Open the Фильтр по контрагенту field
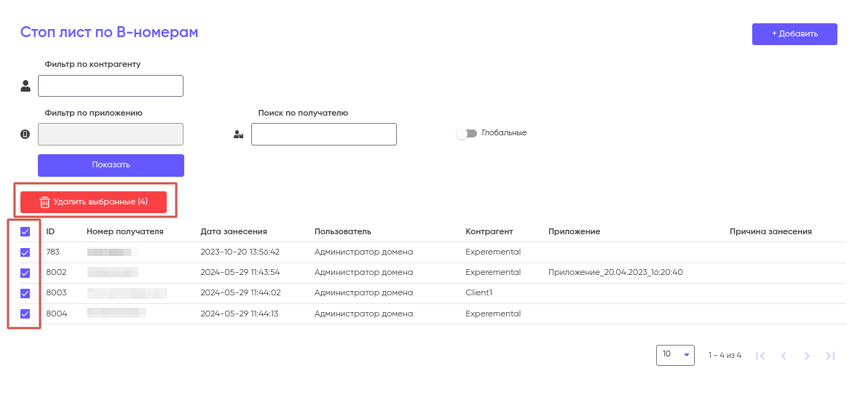868x395 pixels. coord(111,86)
